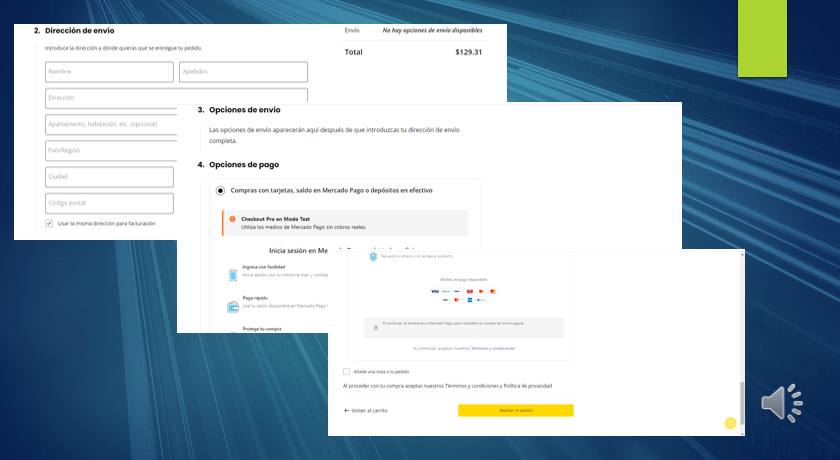Click the Dirección de envío heading
Image resolution: width=840 pixels, height=460 pixels.
click(79, 31)
